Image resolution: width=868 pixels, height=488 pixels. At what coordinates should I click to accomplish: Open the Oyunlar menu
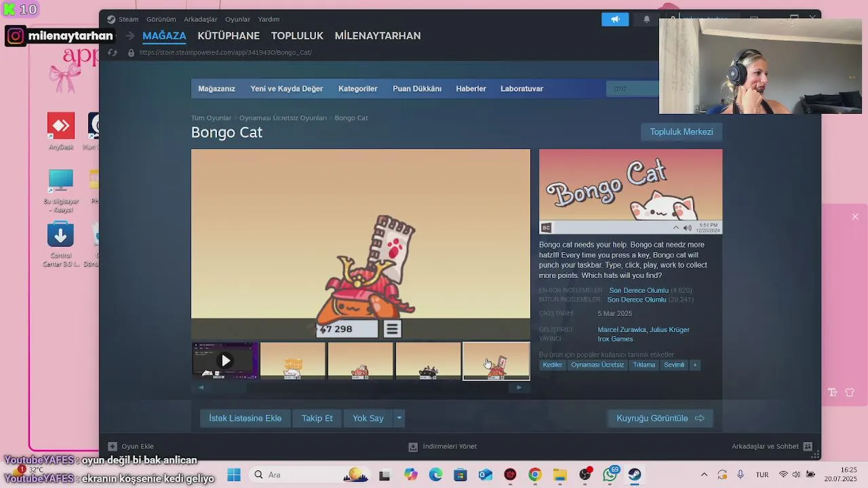click(x=237, y=19)
